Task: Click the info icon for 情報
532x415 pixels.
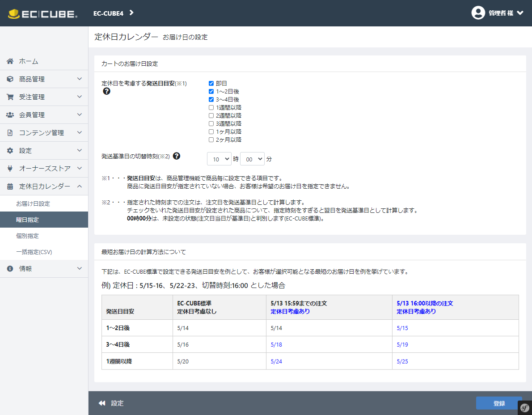Action: click(x=10, y=269)
